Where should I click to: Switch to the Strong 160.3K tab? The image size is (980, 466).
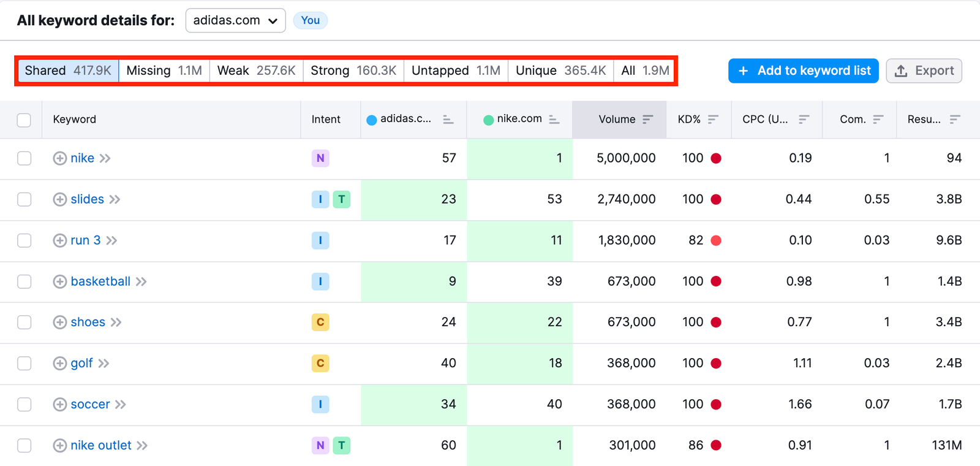[353, 71]
